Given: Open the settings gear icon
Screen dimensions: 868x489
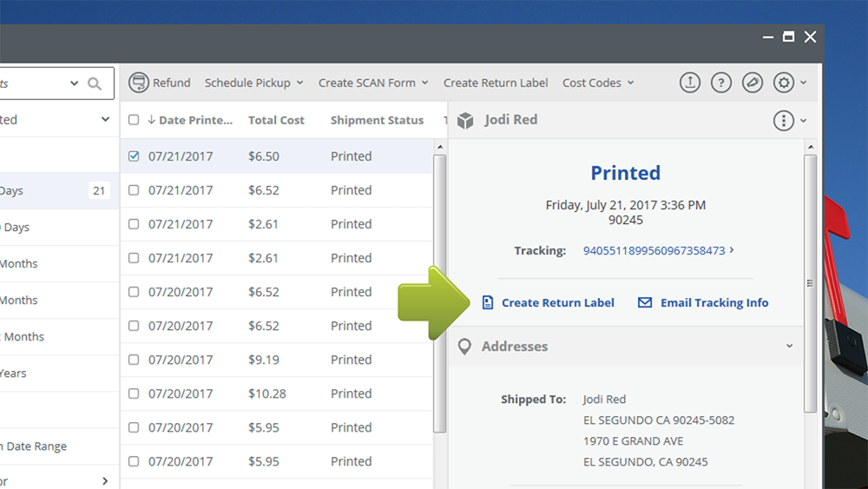Looking at the screenshot, I should (784, 83).
